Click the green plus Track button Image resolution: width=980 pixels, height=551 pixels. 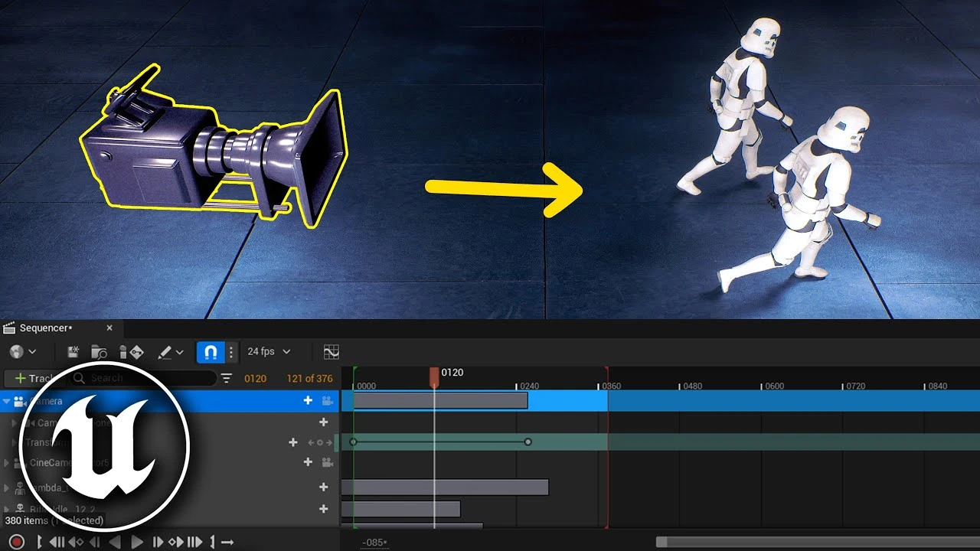click(x=34, y=378)
